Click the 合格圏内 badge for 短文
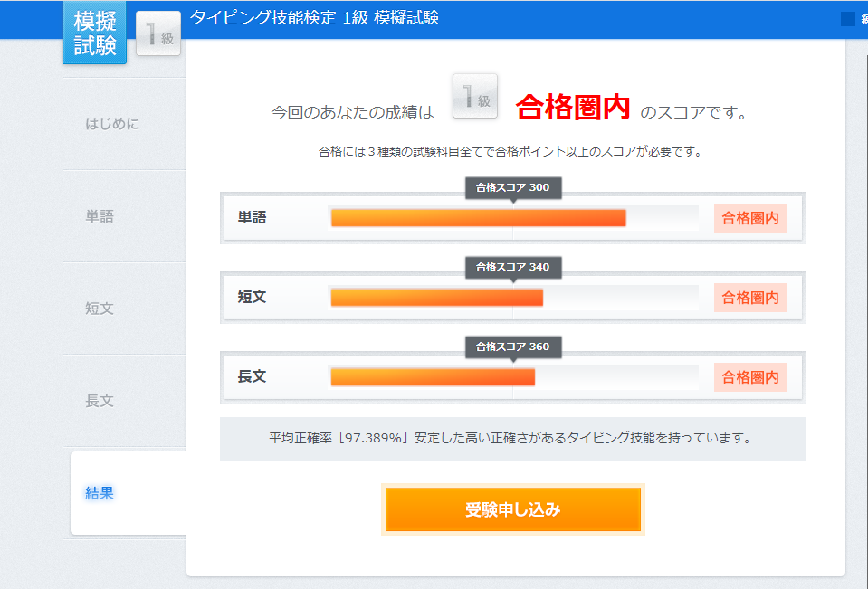 point(749,298)
